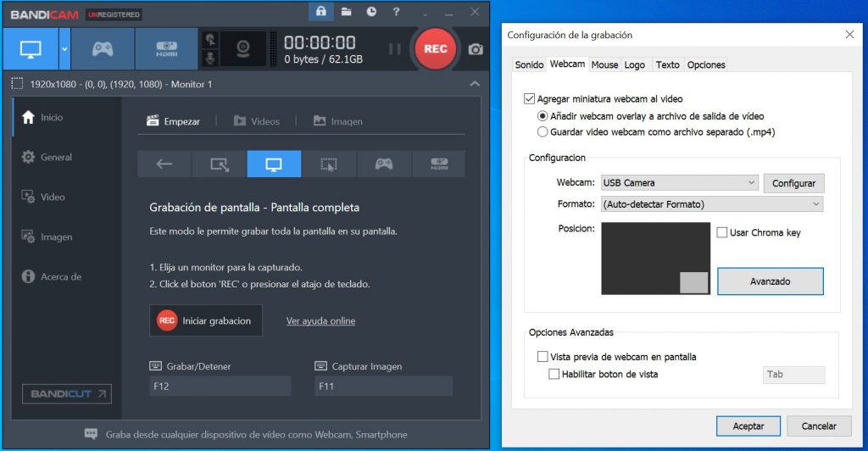868x451 pixels.
Task: Toggle Agregar miniatura webcam al video checkbox
Action: tap(529, 99)
